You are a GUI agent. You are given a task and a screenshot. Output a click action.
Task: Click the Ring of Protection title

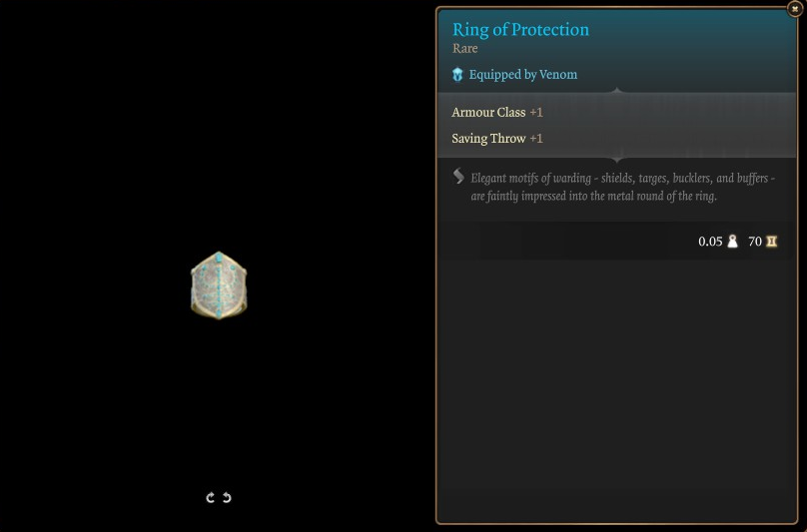click(x=520, y=30)
